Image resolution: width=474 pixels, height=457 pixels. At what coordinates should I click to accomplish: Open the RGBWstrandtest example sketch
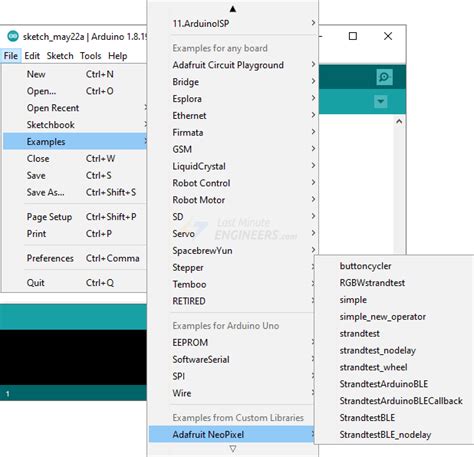coord(395,283)
